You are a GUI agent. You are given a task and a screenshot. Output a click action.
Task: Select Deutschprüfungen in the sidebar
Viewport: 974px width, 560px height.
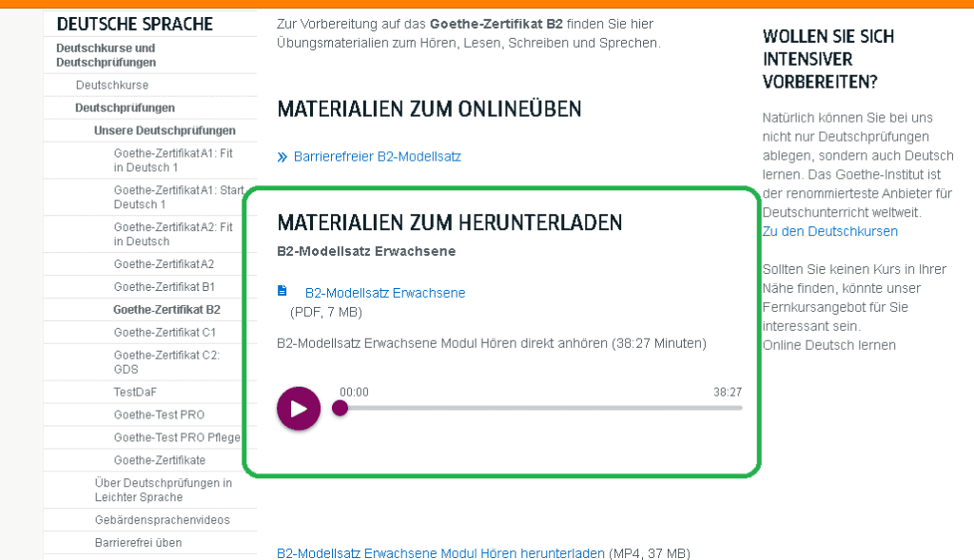pos(125,108)
